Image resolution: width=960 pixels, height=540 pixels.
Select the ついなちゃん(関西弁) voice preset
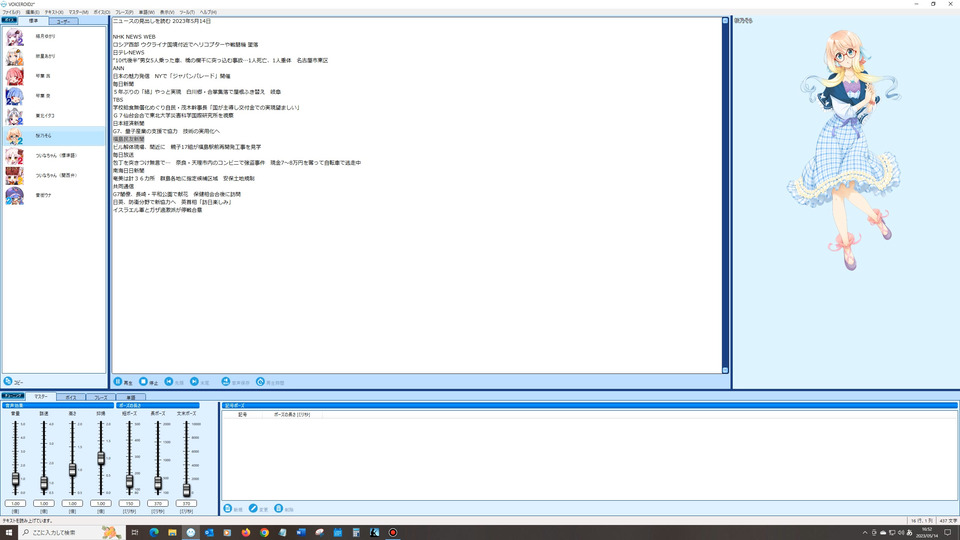tap(54, 175)
